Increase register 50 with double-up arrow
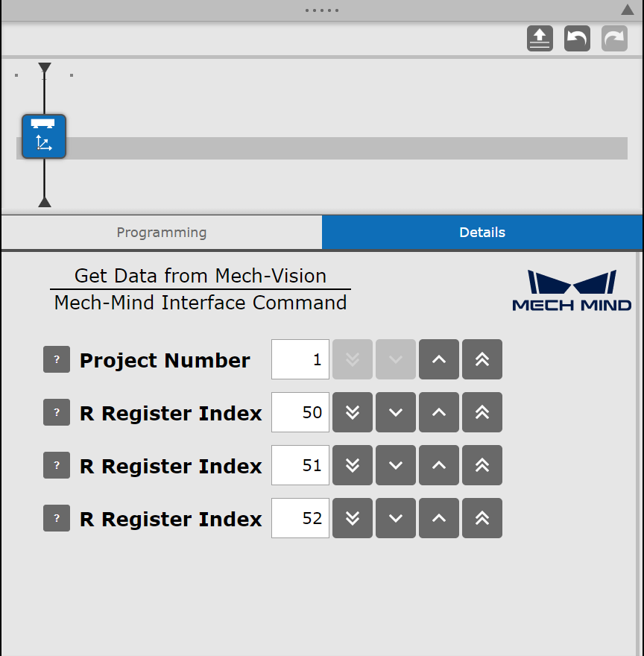The image size is (644, 656). point(482,412)
